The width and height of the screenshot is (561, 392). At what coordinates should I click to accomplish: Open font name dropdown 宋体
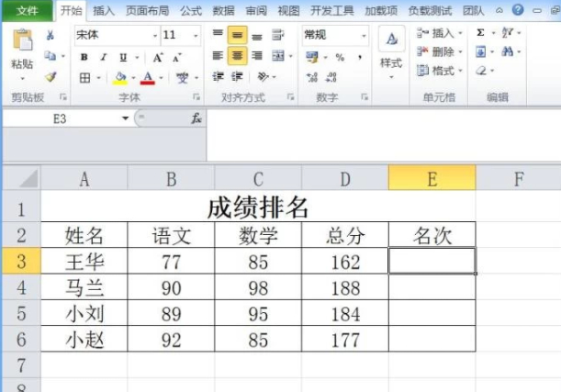(154, 36)
